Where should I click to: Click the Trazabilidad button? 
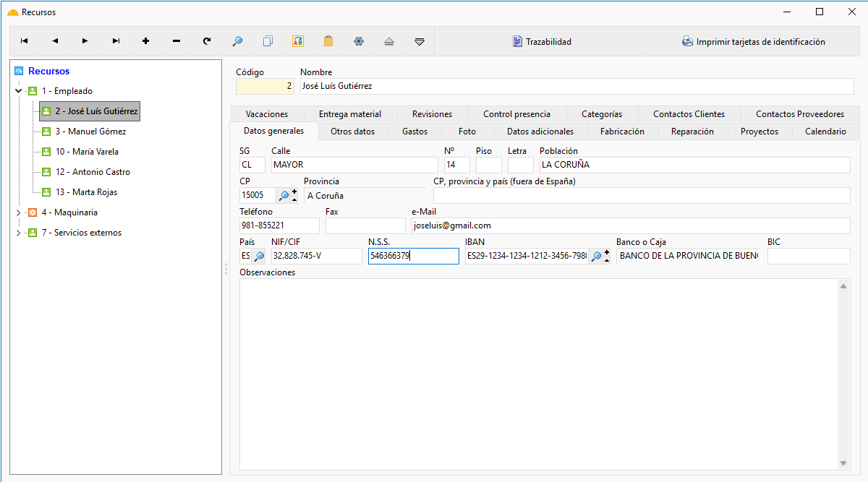[x=542, y=42]
